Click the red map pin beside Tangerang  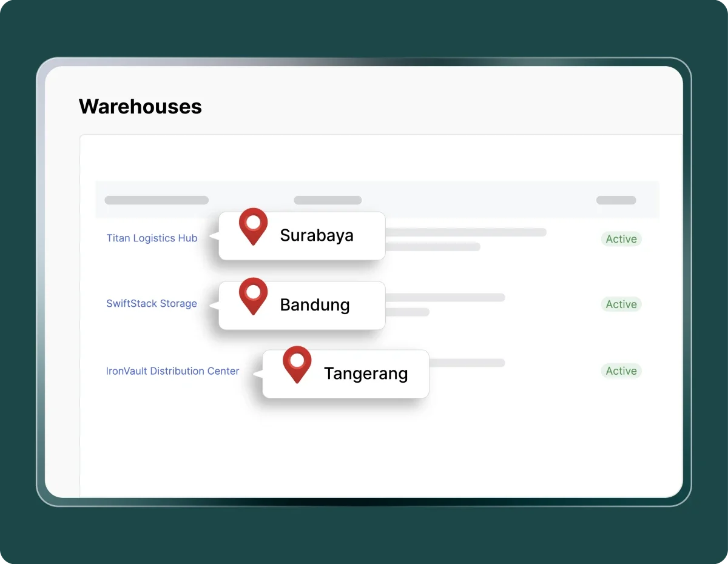click(x=297, y=364)
